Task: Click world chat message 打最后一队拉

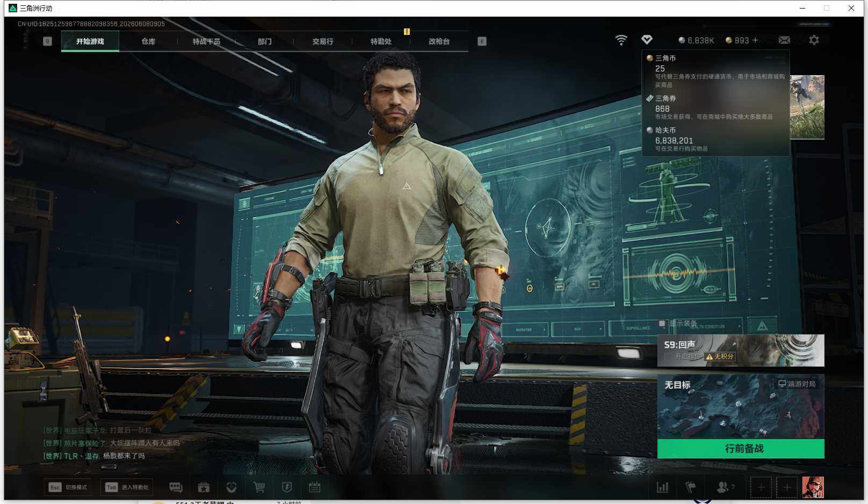Action: pyautogui.click(x=131, y=430)
